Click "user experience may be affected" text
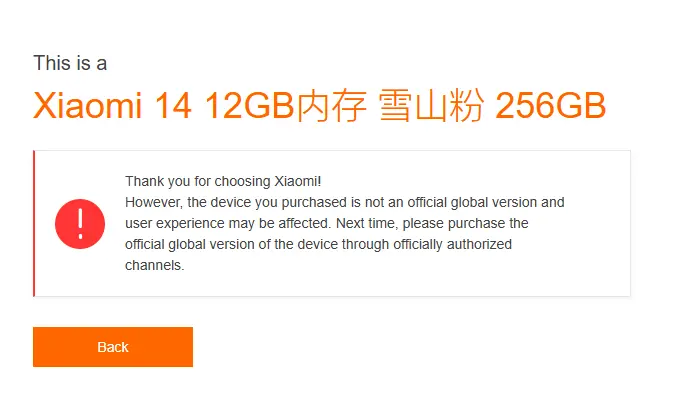Viewport: 691px width, 402px height. coord(220,223)
